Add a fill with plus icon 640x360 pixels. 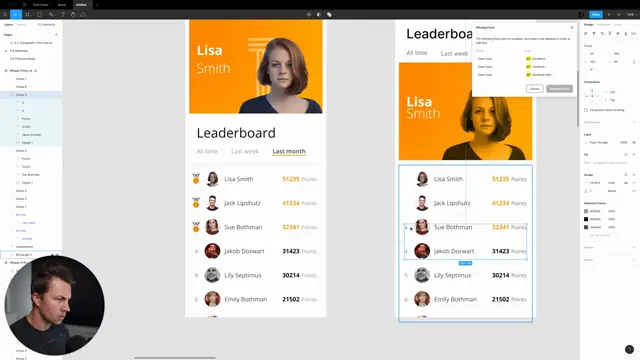634,155
